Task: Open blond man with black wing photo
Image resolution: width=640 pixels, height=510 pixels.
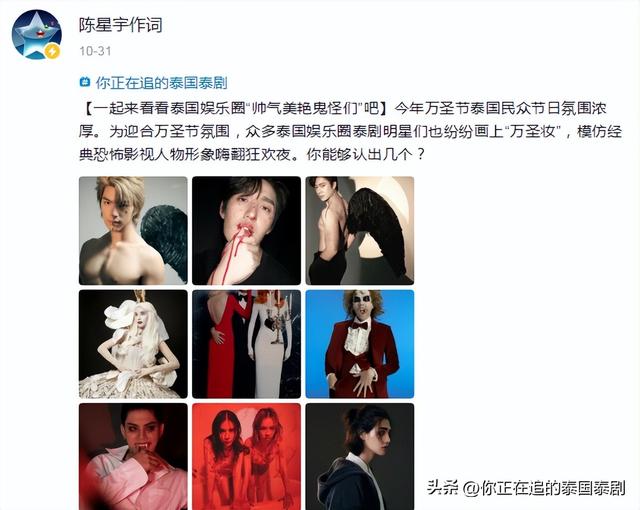Action: tap(133, 231)
